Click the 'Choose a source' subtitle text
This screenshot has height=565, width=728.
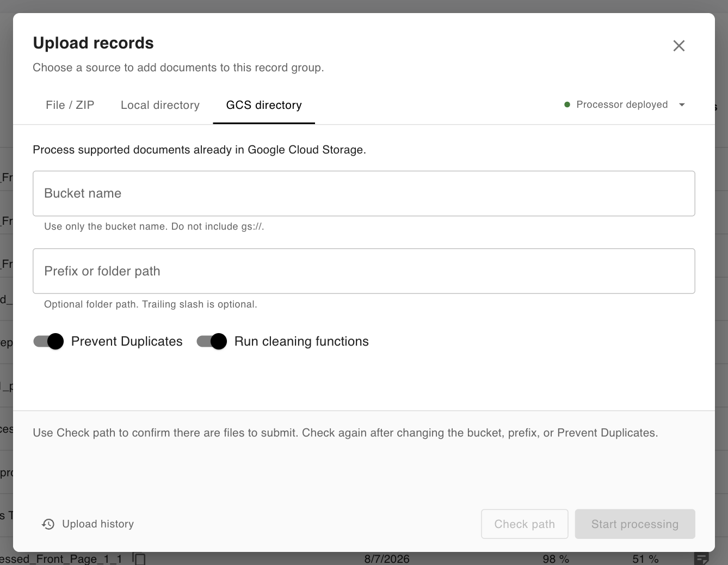[178, 67]
